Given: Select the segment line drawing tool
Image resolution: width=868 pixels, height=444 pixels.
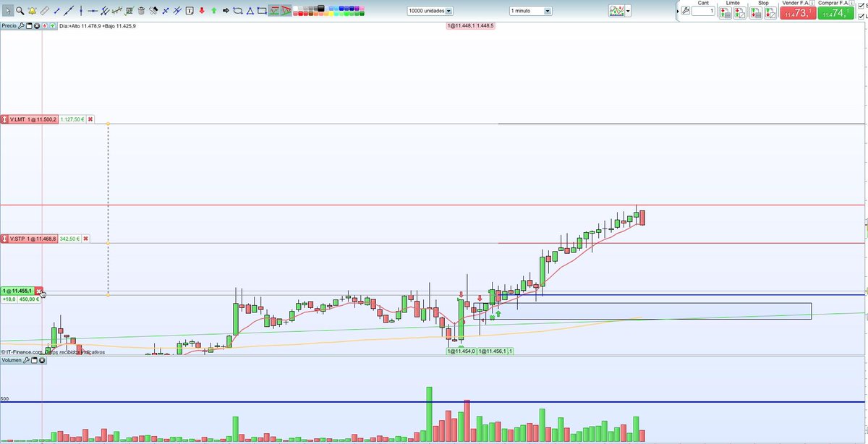Looking at the screenshot, I should pos(56,11).
